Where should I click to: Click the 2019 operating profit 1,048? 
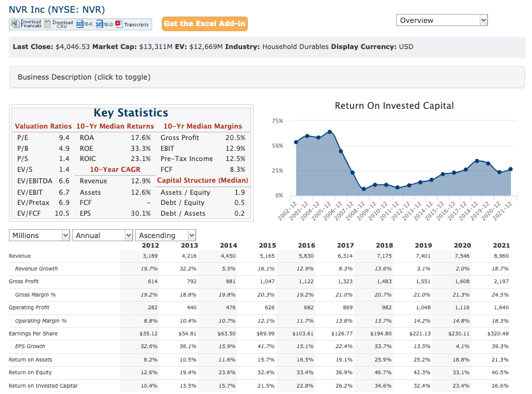[x=423, y=307]
